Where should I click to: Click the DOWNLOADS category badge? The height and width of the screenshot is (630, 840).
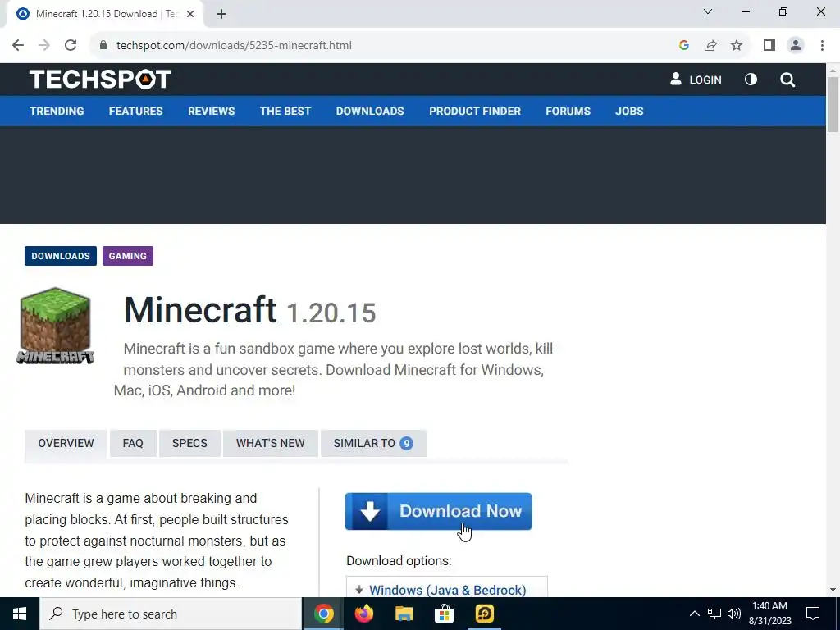click(61, 256)
